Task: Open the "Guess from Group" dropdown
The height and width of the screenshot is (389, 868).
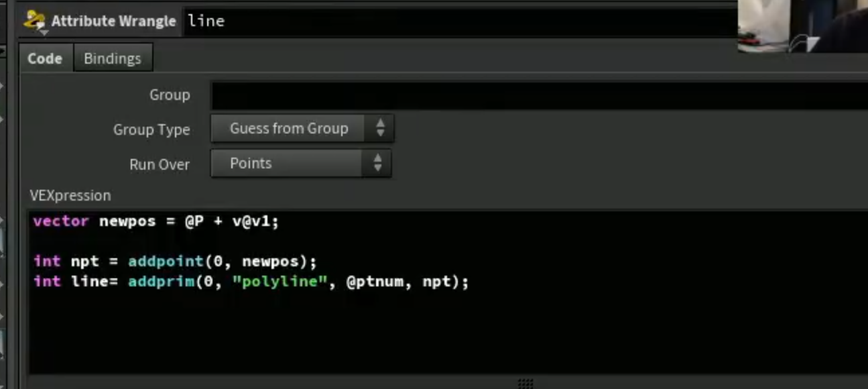Action: click(302, 128)
